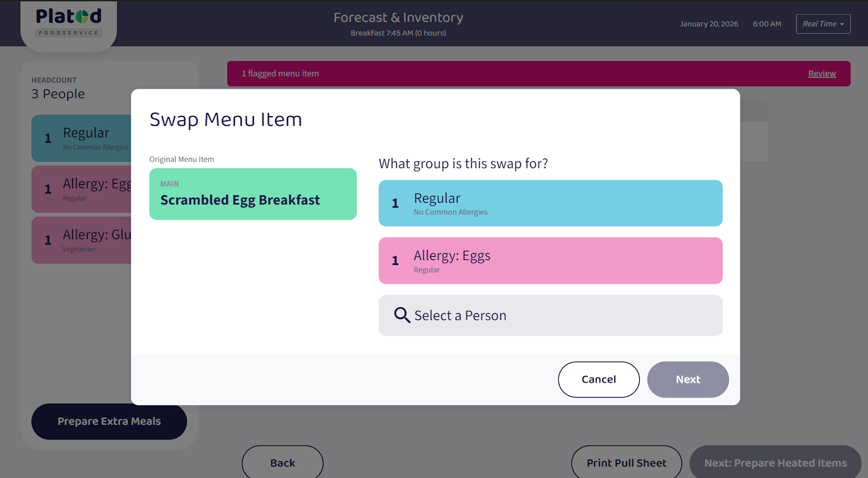Cancel the Swap Menu Item dialog
Image resolution: width=868 pixels, height=478 pixels.
pos(598,379)
